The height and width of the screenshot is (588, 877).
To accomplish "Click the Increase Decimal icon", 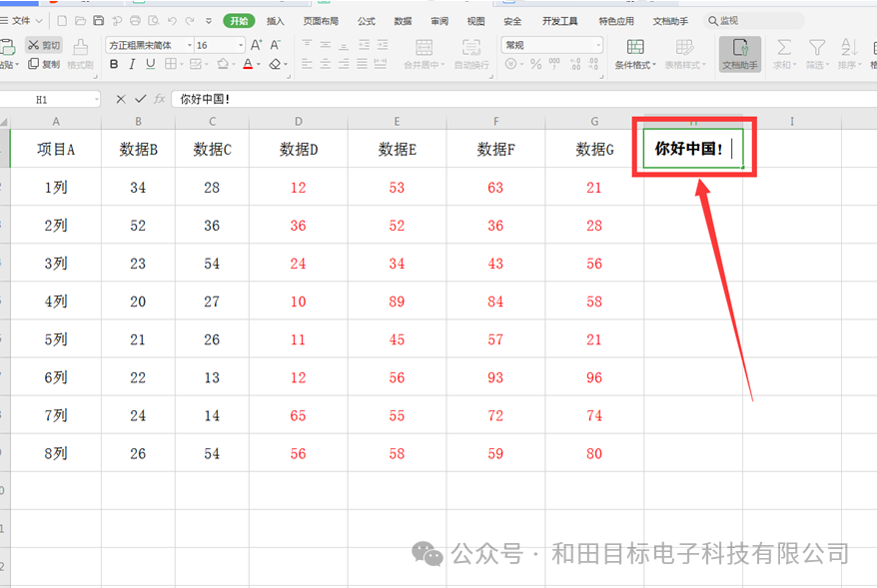I will point(575,64).
